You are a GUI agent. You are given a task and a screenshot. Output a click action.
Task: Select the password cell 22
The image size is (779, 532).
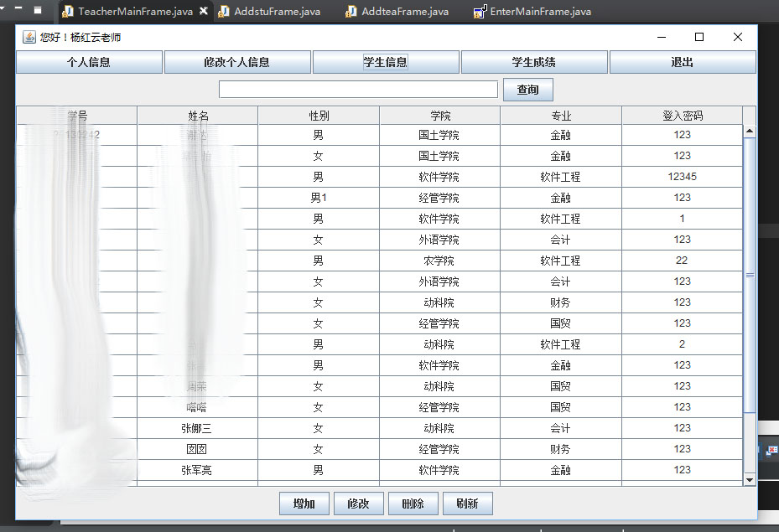(x=682, y=261)
